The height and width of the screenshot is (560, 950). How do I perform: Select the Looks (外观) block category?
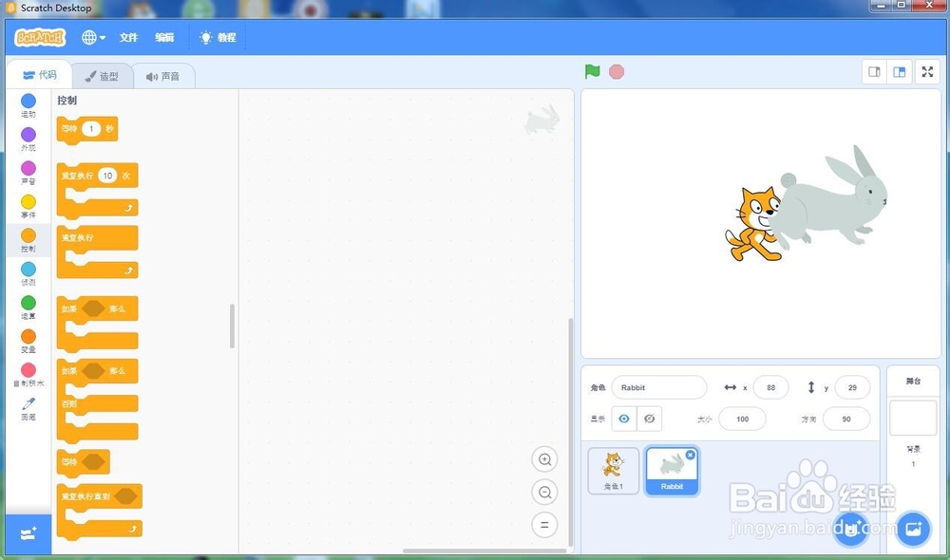click(28, 139)
